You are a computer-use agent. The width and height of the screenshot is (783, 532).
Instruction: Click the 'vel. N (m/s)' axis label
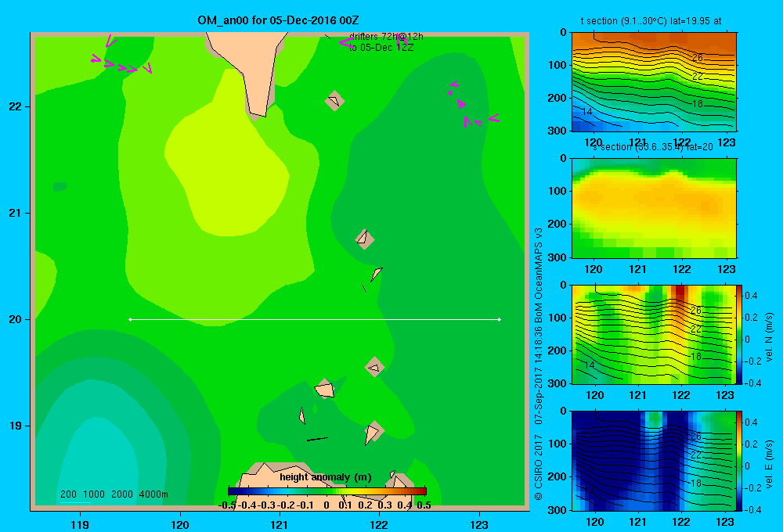[x=769, y=337]
